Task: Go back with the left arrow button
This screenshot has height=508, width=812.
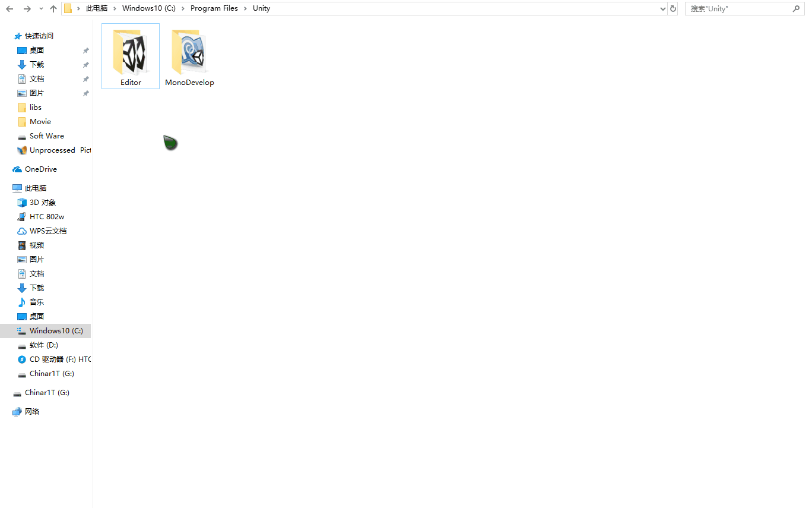Action: click(9, 9)
